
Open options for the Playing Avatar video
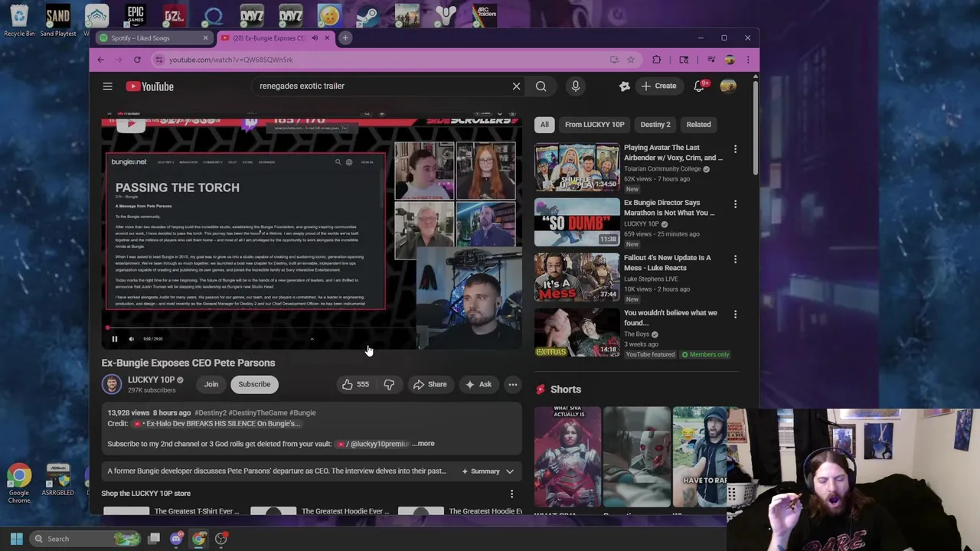pyautogui.click(x=735, y=149)
